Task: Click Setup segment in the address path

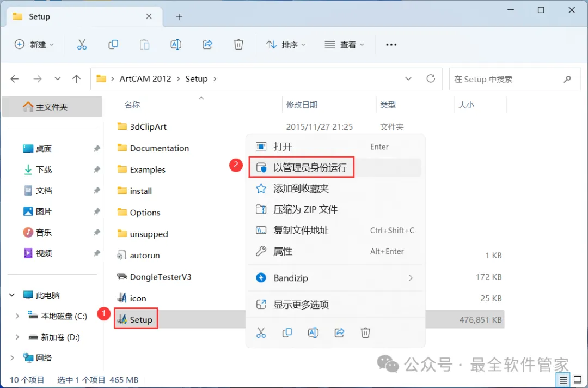Action: pos(196,79)
